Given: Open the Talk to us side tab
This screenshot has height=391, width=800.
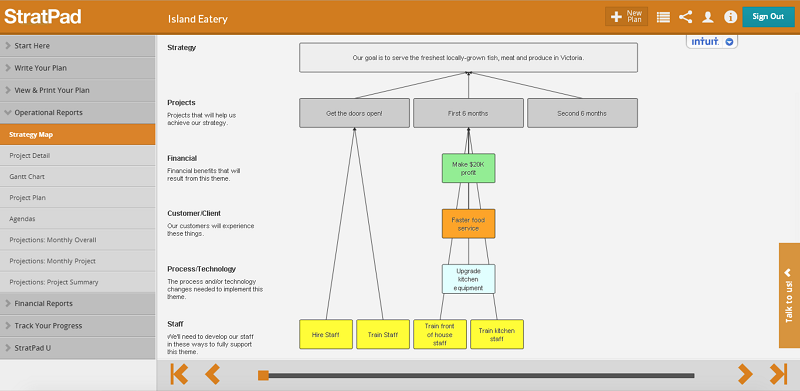Looking at the screenshot, I should [x=789, y=295].
